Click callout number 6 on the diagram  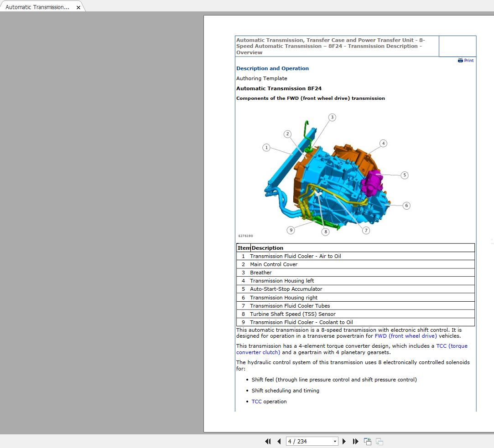point(406,206)
